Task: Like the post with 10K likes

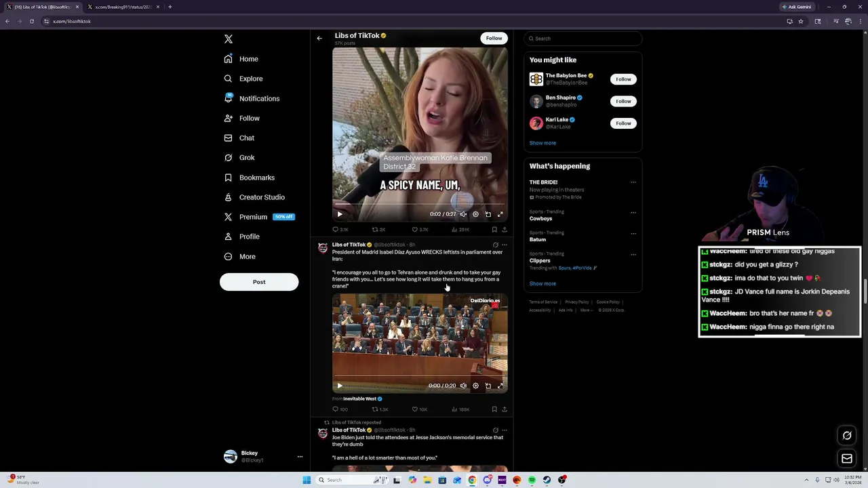Action: [x=419, y=409]
